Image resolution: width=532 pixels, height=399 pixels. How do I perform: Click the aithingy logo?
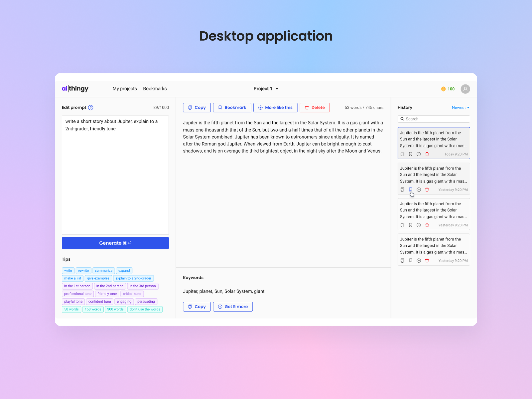[75, 89]
